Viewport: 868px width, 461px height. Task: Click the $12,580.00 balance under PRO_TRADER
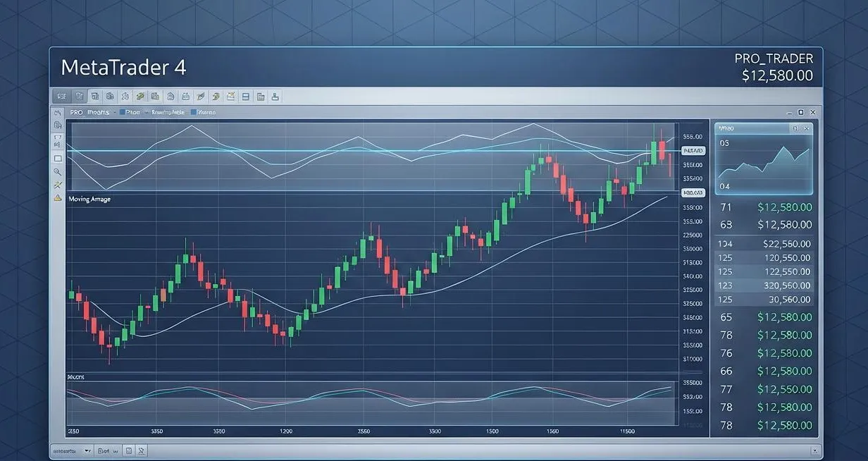(778, 75)
